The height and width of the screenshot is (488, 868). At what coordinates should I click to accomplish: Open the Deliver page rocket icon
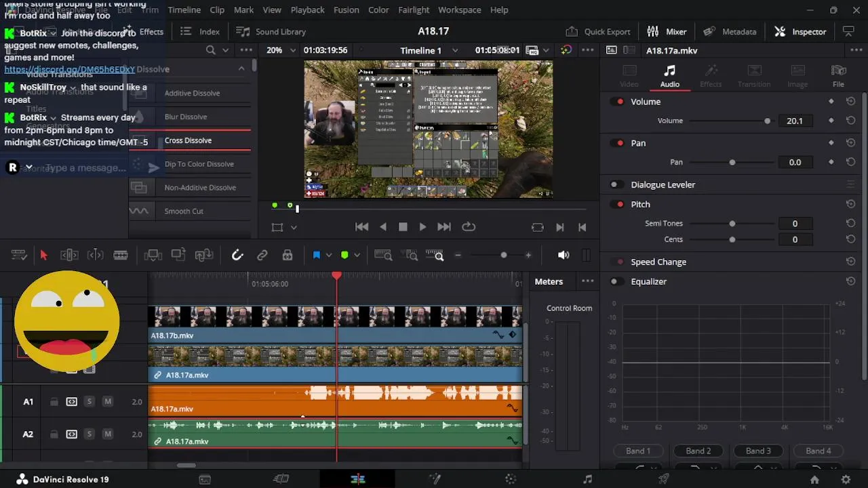pos(664,479)
